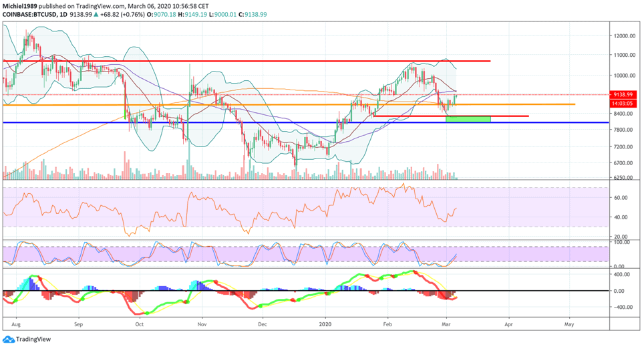Click the MACD -400.00 axis label
This screenshot has width=644, height=349.
pyautogui.click(x=623, y=307)
